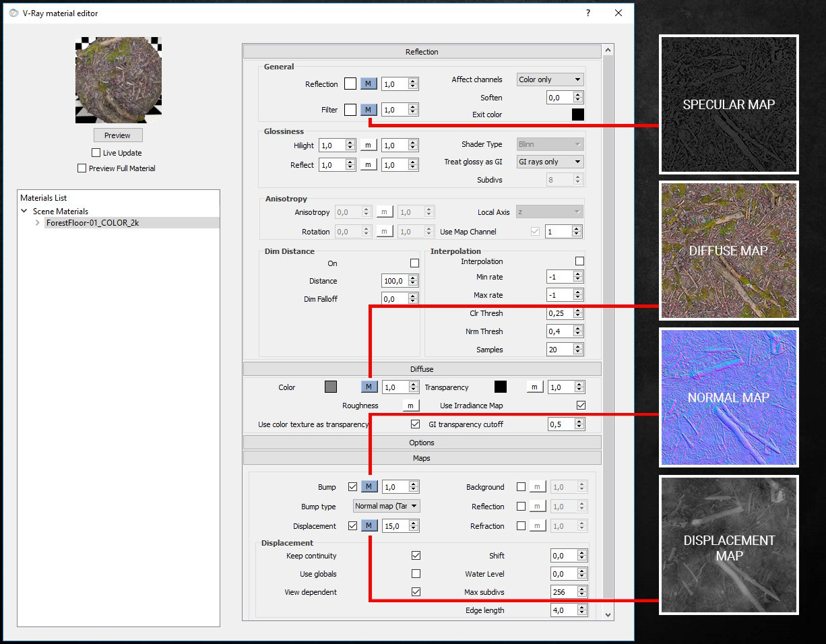Open the Filter map M button
This screenshot has width=826, height=644.
[369, 110]
